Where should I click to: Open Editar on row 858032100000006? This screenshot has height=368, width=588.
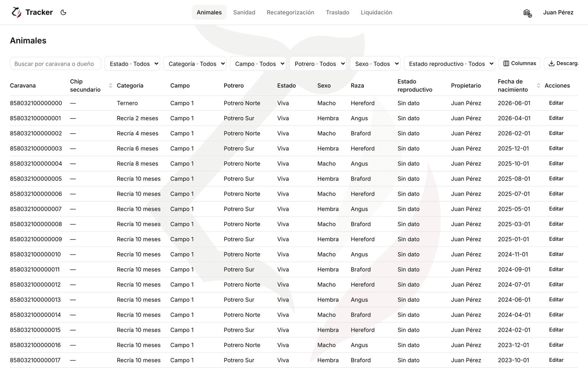tap(556, 194)
